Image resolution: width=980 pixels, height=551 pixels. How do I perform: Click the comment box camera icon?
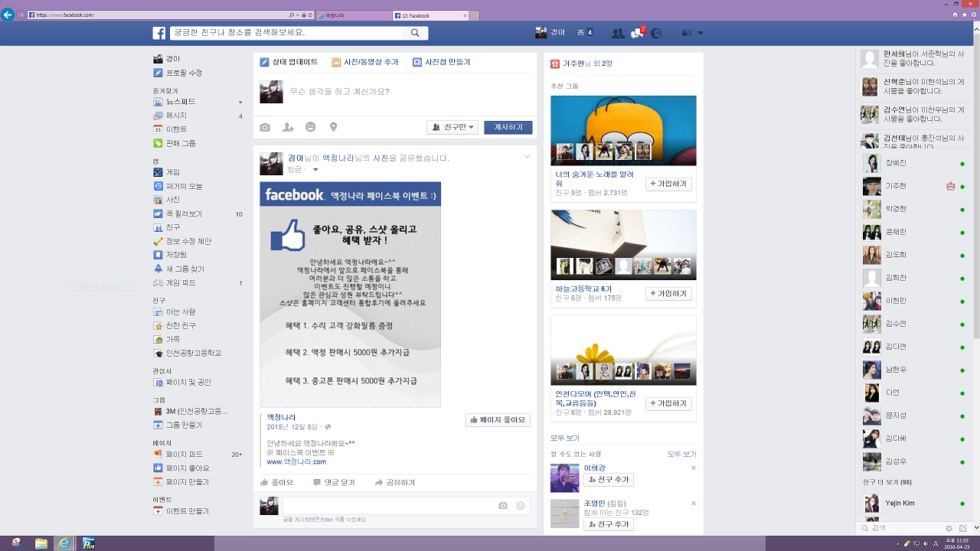[503, 505]
